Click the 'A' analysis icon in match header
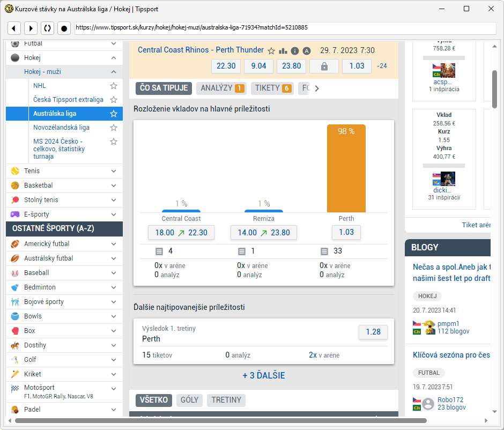Viewport: 504px width, 430px height. (307, 51)
